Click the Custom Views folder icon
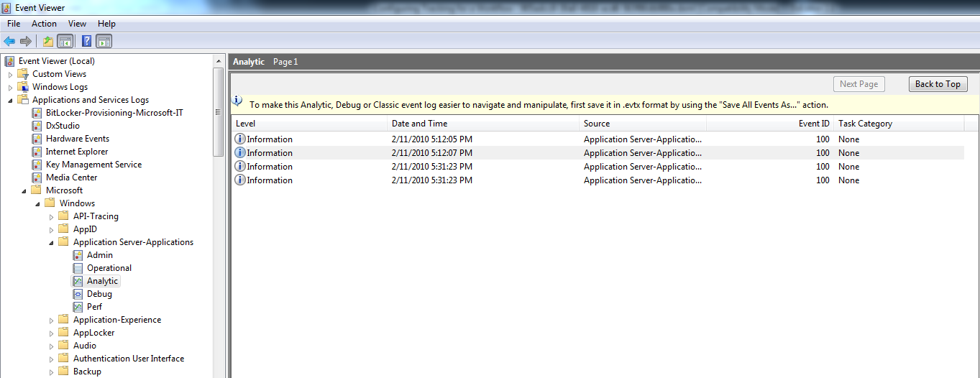 coord(23,74)
